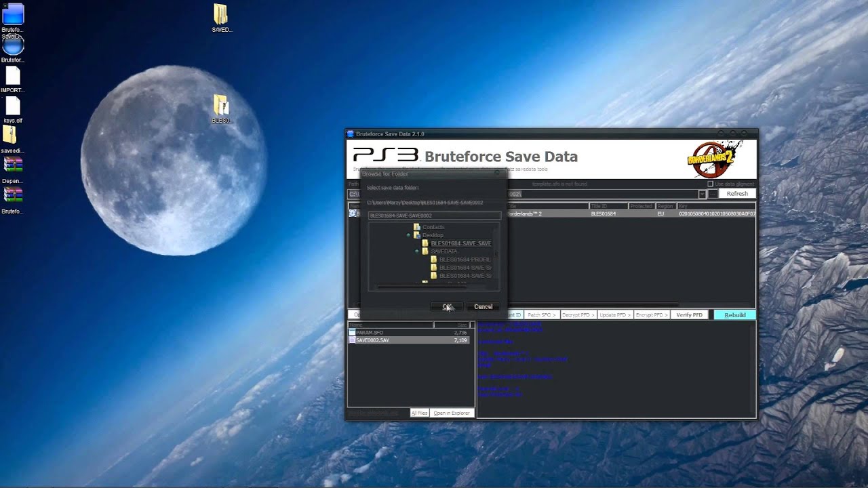Select the PARAM.SFO row in the file list
This screenshot has height=488, width=868.
click(x=408, y=333)
